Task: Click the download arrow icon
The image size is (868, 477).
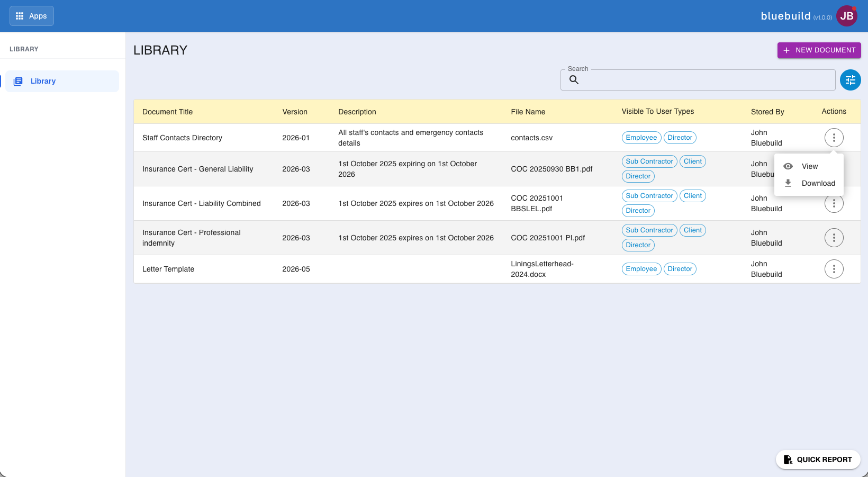Action: pos(788,183)
